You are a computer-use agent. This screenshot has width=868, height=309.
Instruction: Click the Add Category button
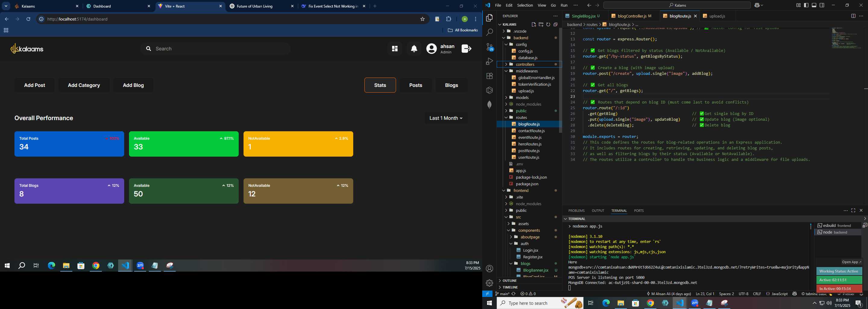[84, 85]
